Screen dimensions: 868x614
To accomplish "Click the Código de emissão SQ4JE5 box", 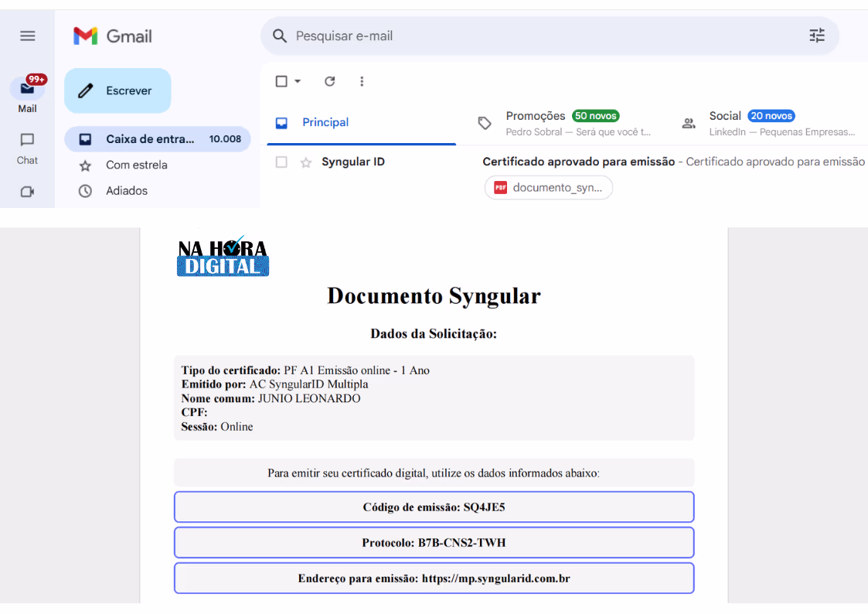I will pyautogui.click(x=434, y=507).
